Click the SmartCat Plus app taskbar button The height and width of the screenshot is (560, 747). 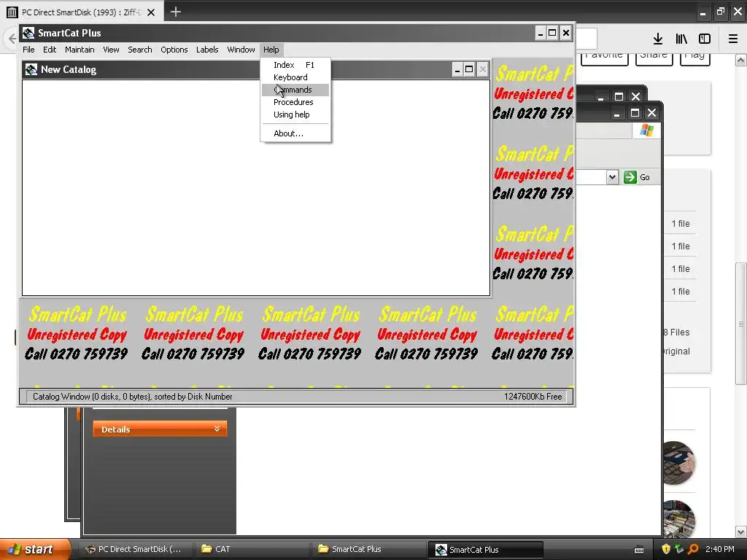click(x=485, y=550)
